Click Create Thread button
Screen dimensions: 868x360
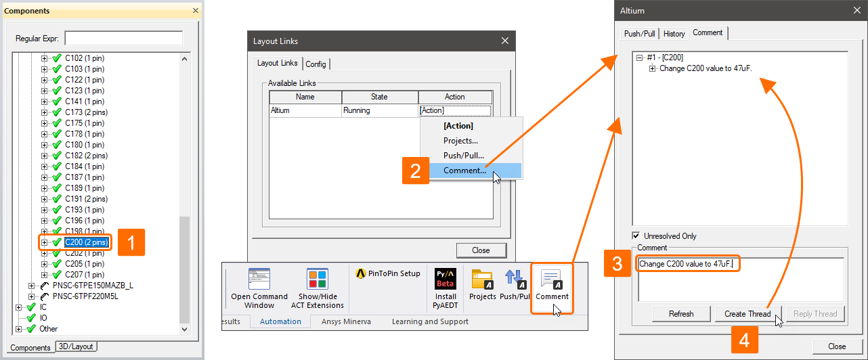(x=747, y=314)
